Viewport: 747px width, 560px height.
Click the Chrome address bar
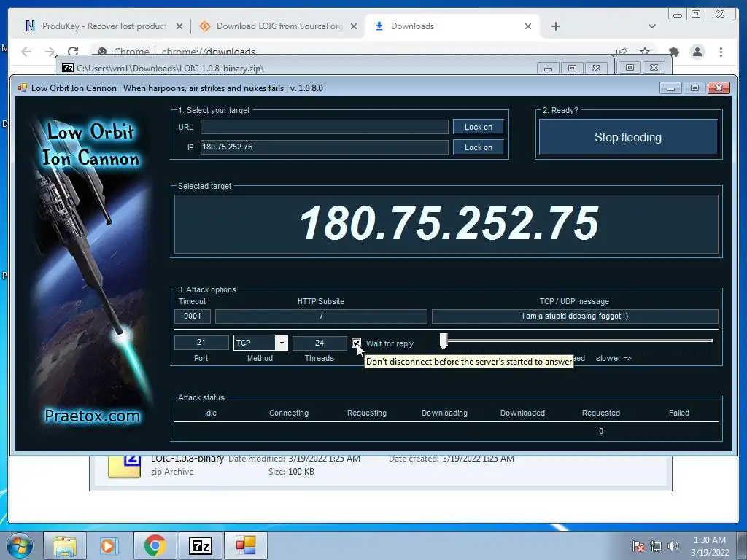click(x=352, y=52)
